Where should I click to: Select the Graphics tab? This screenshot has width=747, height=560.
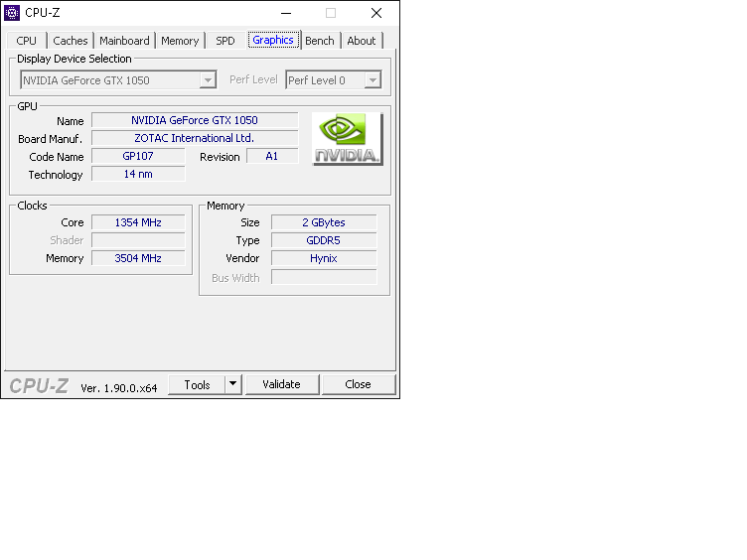click(273, 40)
